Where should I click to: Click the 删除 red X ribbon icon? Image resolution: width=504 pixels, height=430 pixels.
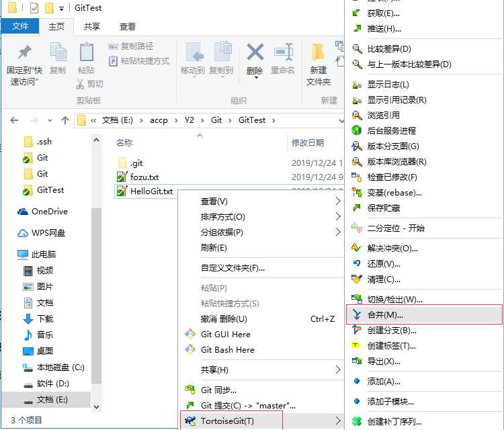point(255,52)
